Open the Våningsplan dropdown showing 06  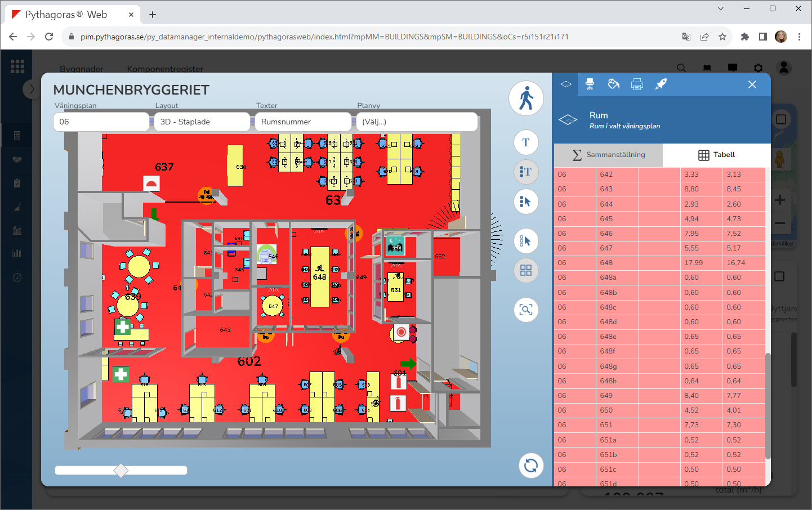(101, 122)
